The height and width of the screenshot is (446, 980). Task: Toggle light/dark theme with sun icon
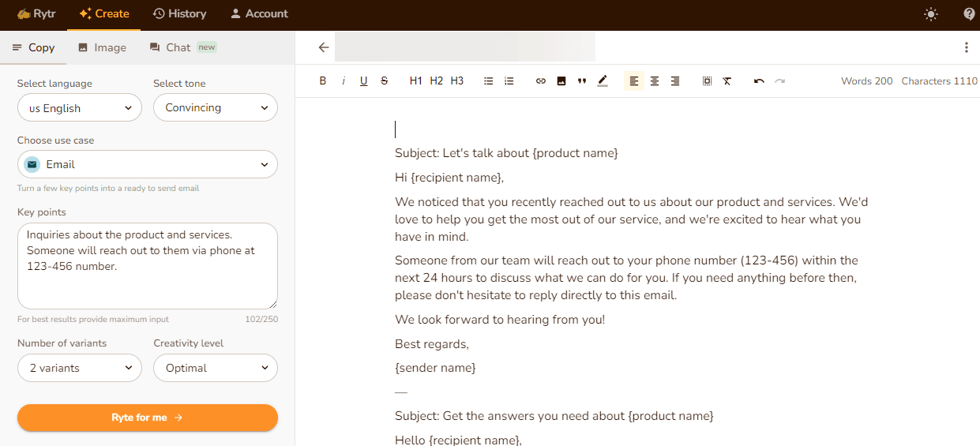click(x=932, y=14)
